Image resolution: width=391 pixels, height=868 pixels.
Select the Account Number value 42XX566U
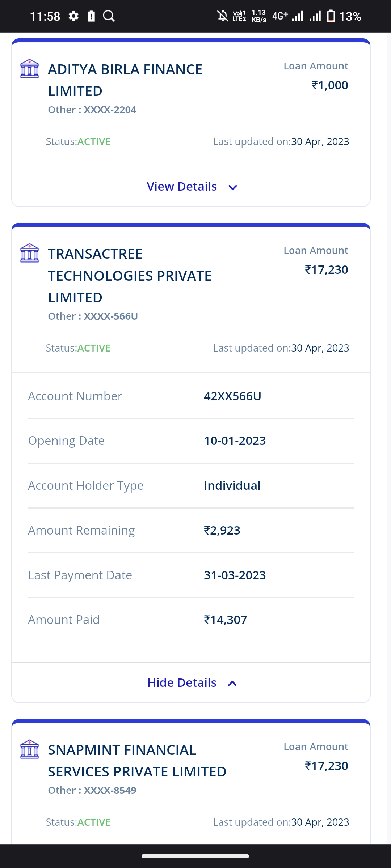point(232,396)
